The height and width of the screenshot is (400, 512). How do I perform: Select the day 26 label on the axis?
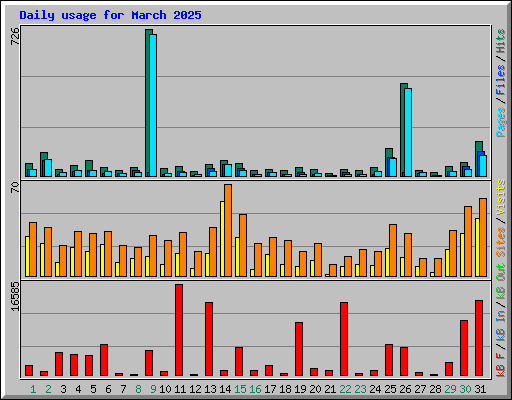[x=405, y=389]
